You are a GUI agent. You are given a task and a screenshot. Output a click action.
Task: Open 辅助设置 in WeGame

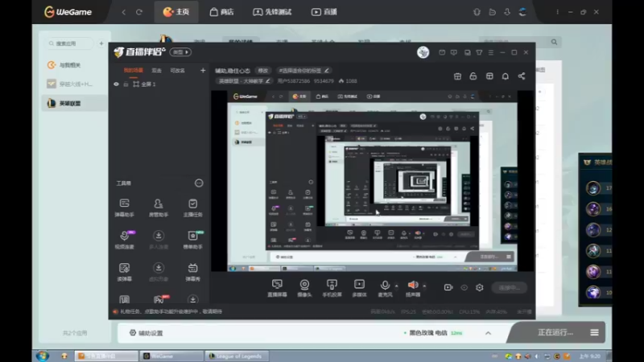point(147,333)
